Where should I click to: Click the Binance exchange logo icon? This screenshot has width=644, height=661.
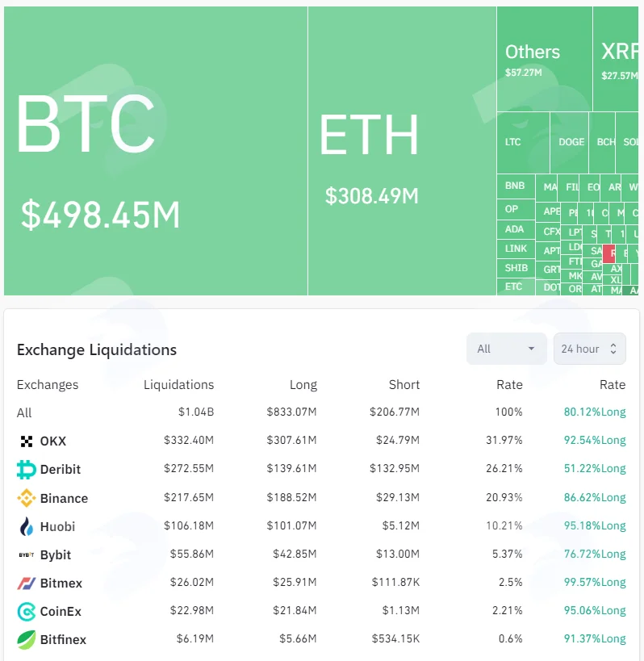pos(26,498)
